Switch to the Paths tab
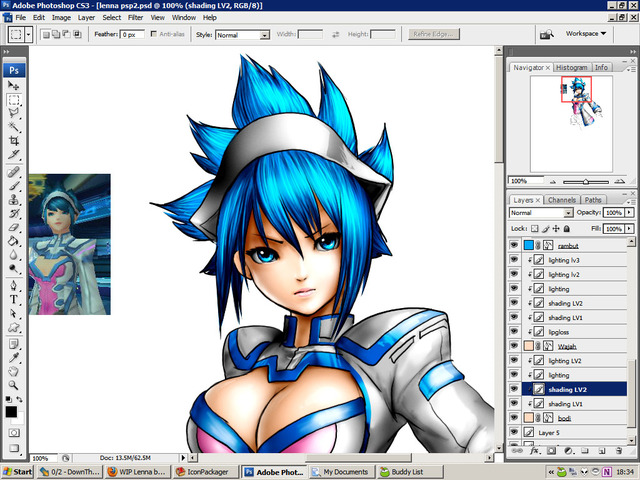The height and width of the screenshot is (480, 640). click(593, 200)
